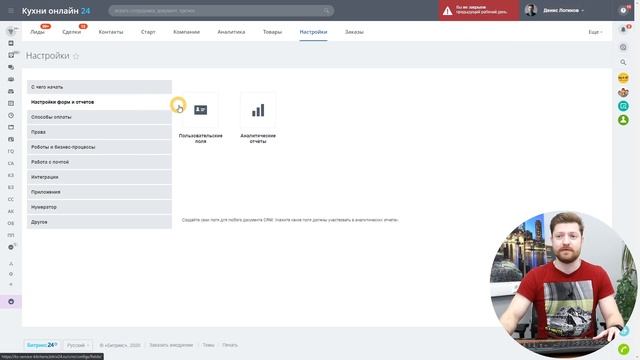
Task: Click the white warning triangle icon
Action: point(448,11)
